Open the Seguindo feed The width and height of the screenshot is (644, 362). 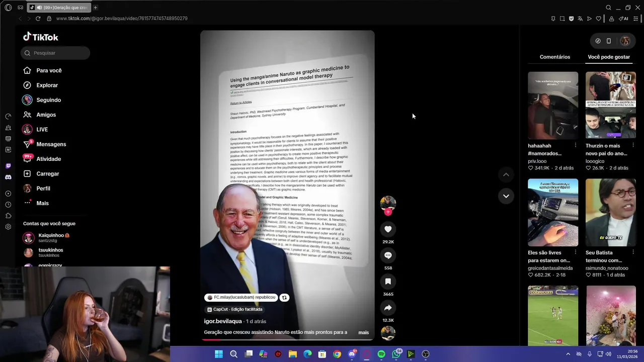tap(42, 100)
